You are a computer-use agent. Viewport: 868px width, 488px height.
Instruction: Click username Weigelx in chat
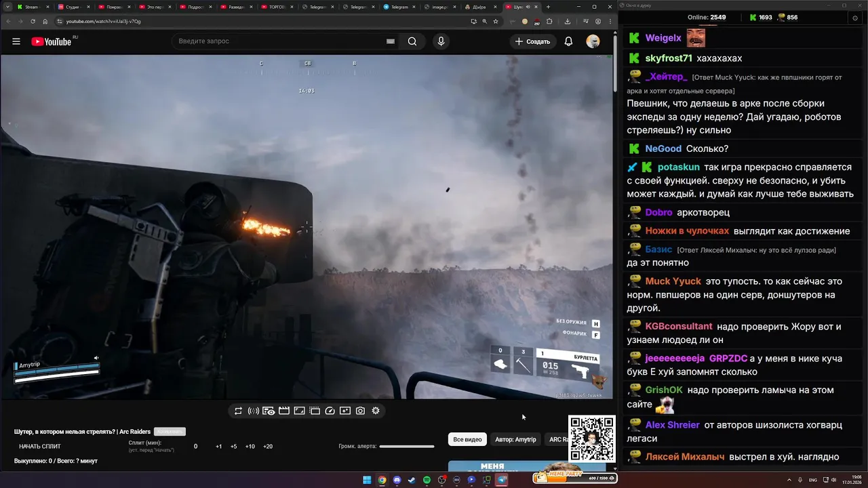pyautogui.click(x=663, y=39)
